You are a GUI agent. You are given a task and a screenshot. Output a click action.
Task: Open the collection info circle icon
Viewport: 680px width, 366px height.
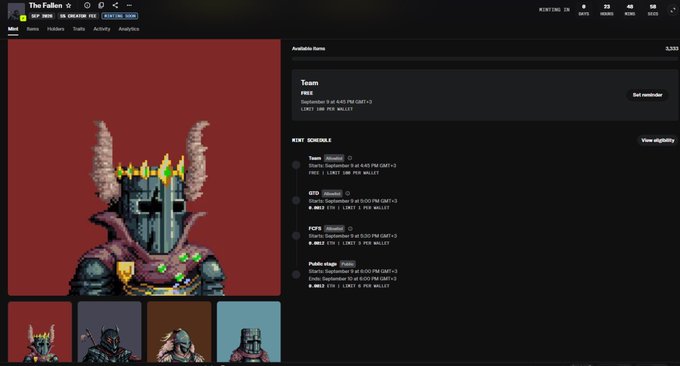pos(87,5)
